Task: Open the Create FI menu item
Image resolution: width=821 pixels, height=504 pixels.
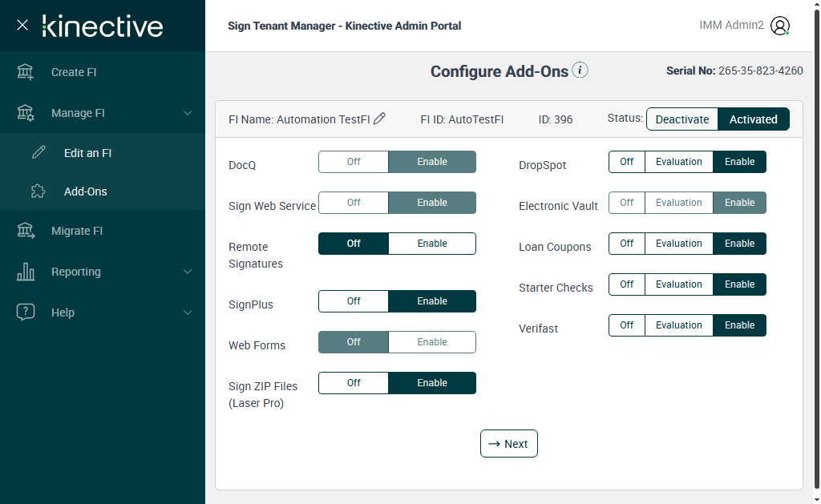Action: tap(103, 72)
